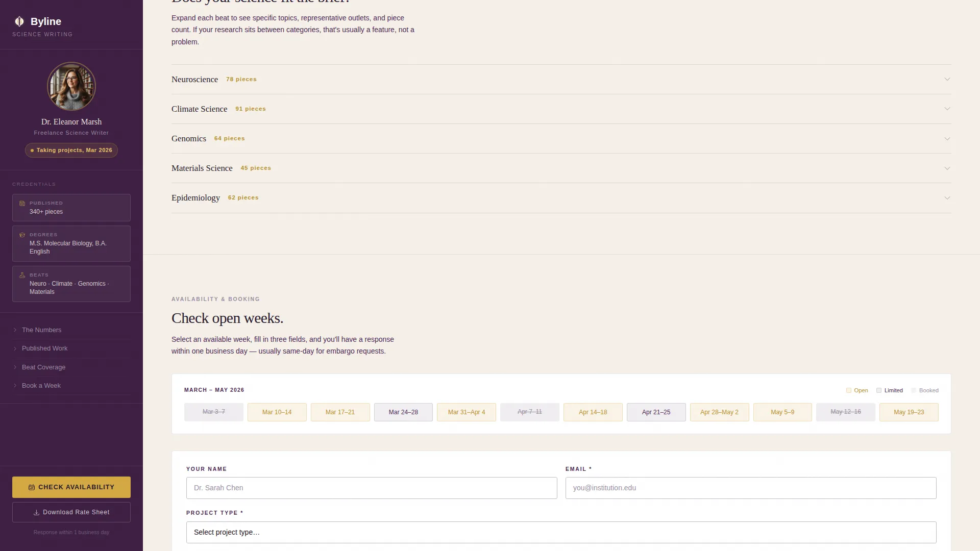Go to Beat Coverage section
The width and height of the screenshot is (980, 551).
pos(71,367)
